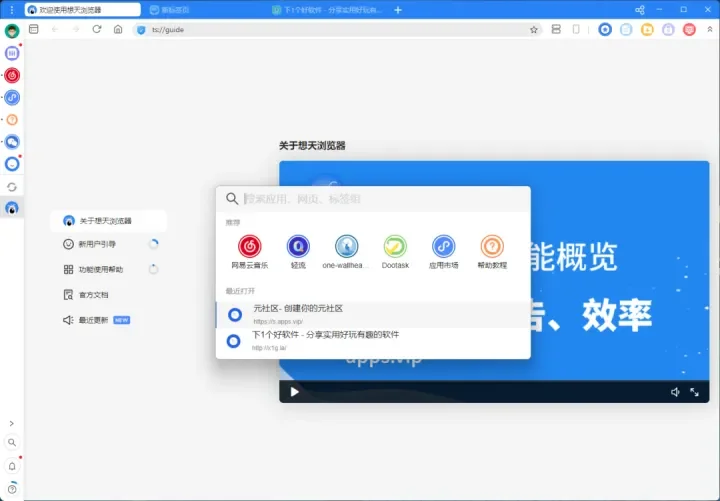Open the blue App Market sidebar icon
Image resolution: width=720 pixels, height=501 pixels.
(x=12, y=97)
